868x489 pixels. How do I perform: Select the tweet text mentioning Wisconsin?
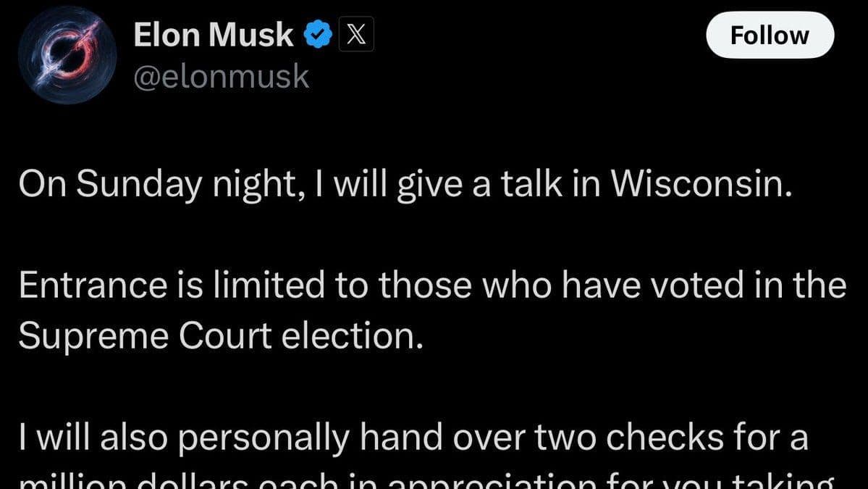click(405, 183)
